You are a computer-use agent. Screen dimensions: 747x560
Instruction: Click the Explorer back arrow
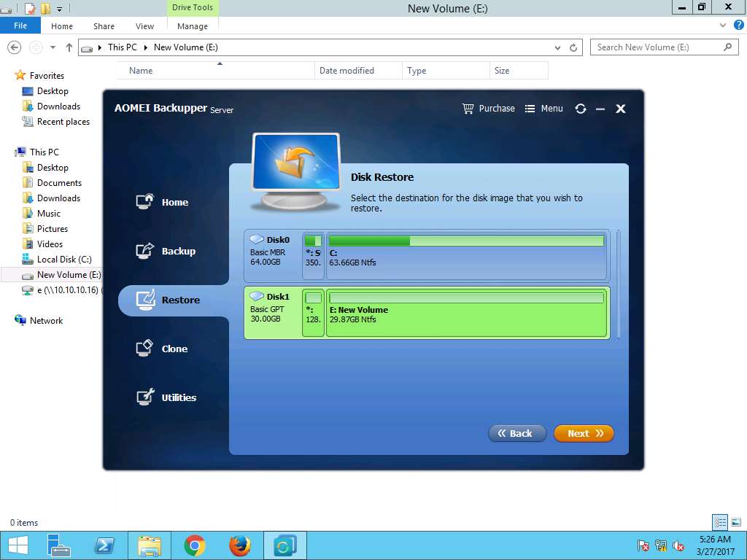tap(15, 47)
